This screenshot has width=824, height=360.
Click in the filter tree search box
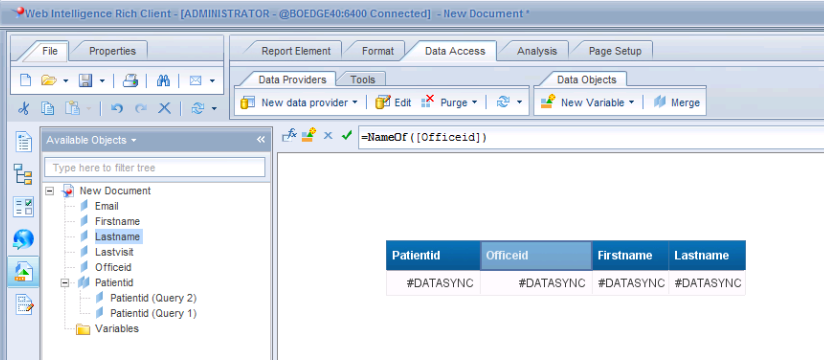point(155,168)
